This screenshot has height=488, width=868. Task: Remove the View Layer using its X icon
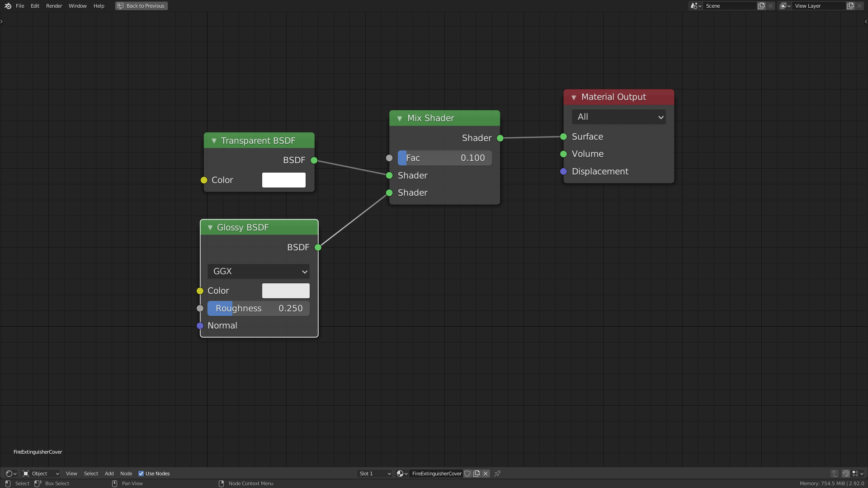[859, 6]
